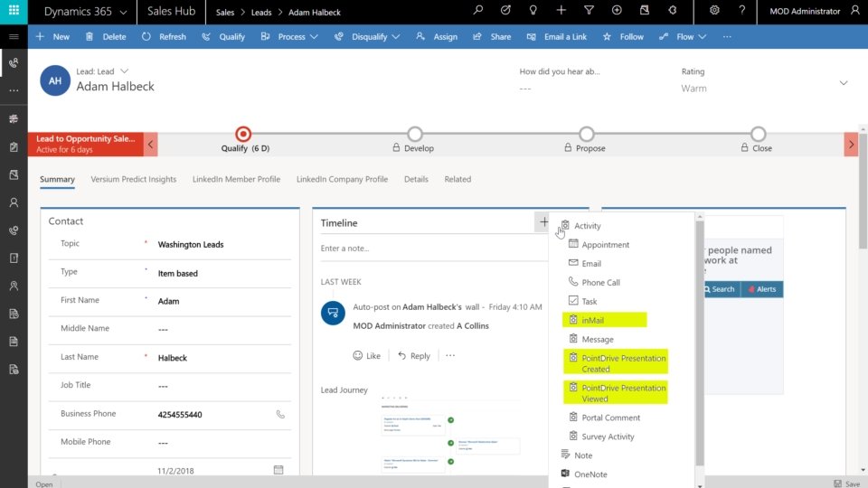
Task: Choose OneNote from the activity menu
Action: click(x=583, y=474)
